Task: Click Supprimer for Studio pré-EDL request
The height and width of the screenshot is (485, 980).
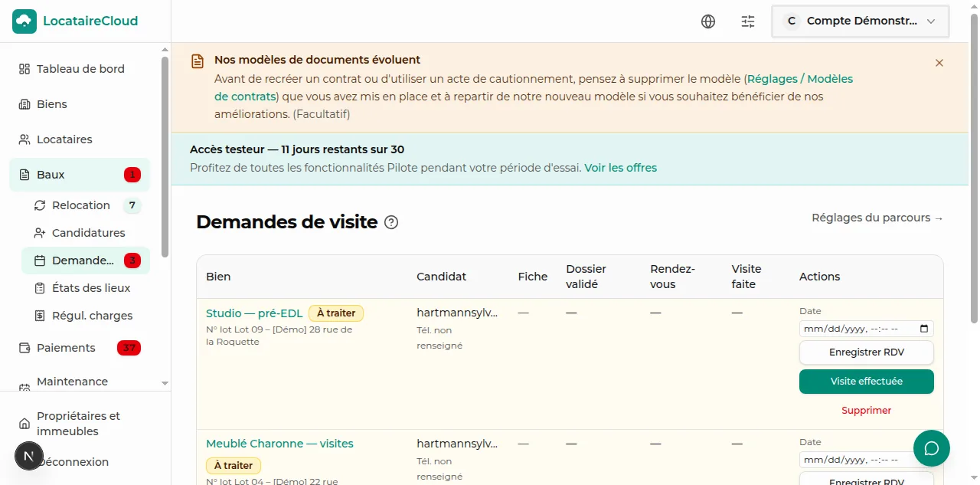Action: click(866, 411)
